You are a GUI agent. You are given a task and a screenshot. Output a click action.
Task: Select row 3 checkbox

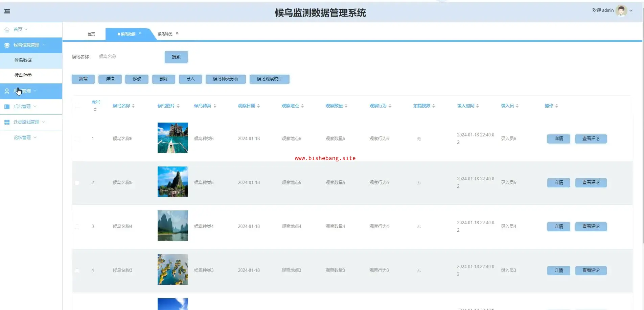(x=77, y=227)
